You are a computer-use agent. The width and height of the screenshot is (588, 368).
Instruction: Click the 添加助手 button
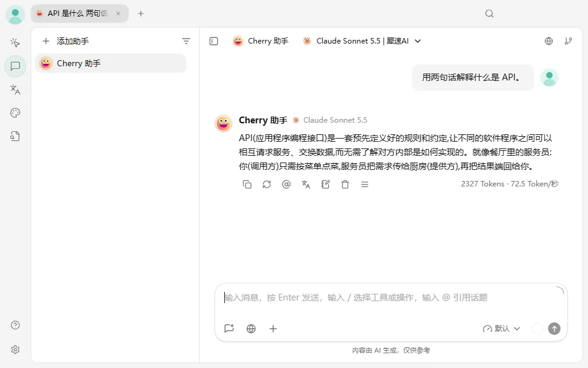point(66,41)
